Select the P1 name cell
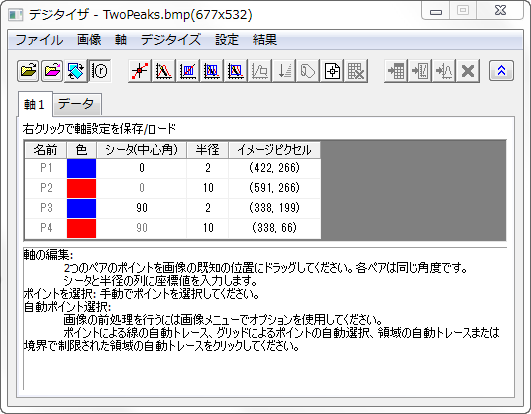The image size is (531, 414). (x=46, y=168)
